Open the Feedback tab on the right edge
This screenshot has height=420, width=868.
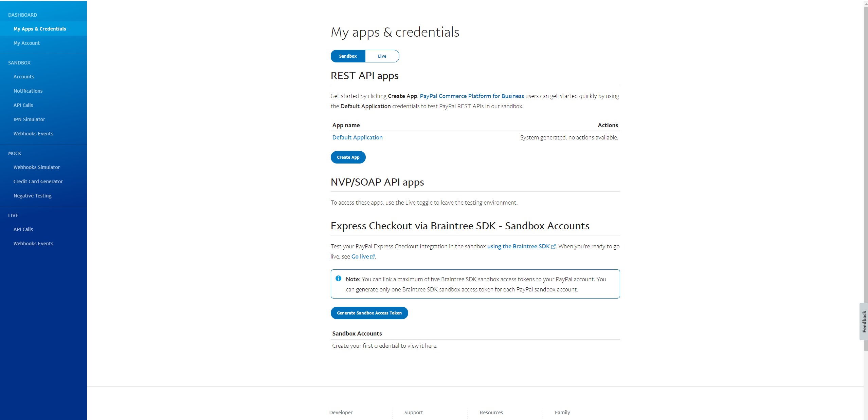864,321
